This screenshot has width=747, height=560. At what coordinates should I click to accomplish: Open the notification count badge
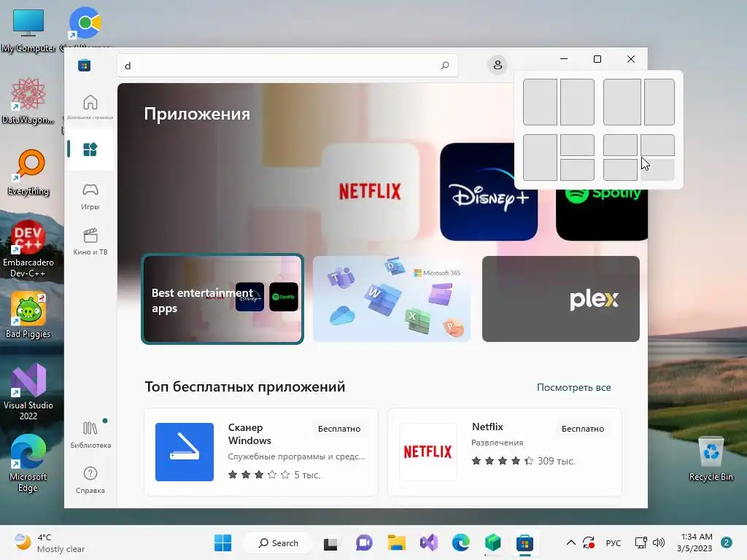click(x=726, y=542)
